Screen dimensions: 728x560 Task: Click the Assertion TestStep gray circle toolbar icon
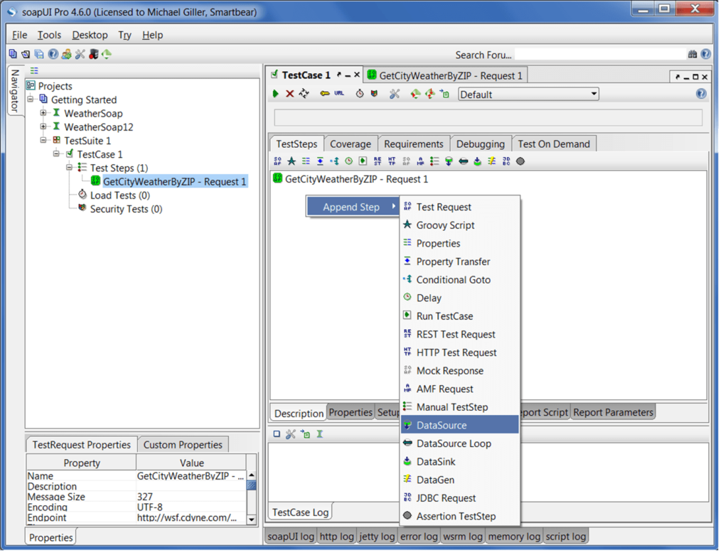[520, 161]
